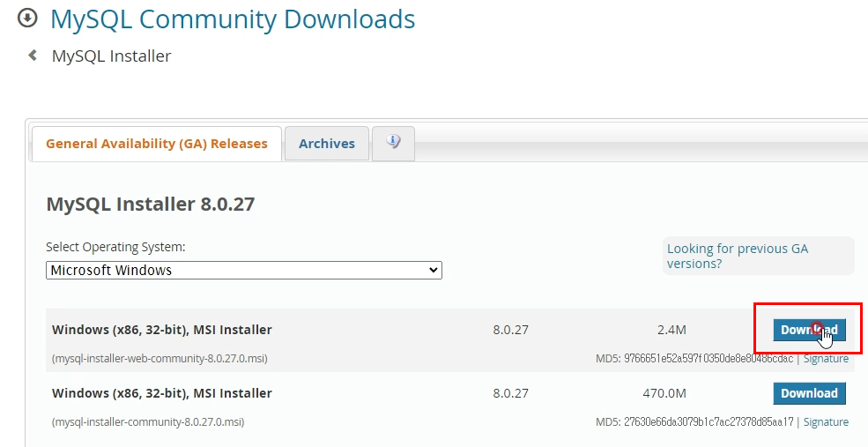Click the mysql-installer-community-8.0.27.0.msi filename
The image size is (868, 447).
[148, 422]
